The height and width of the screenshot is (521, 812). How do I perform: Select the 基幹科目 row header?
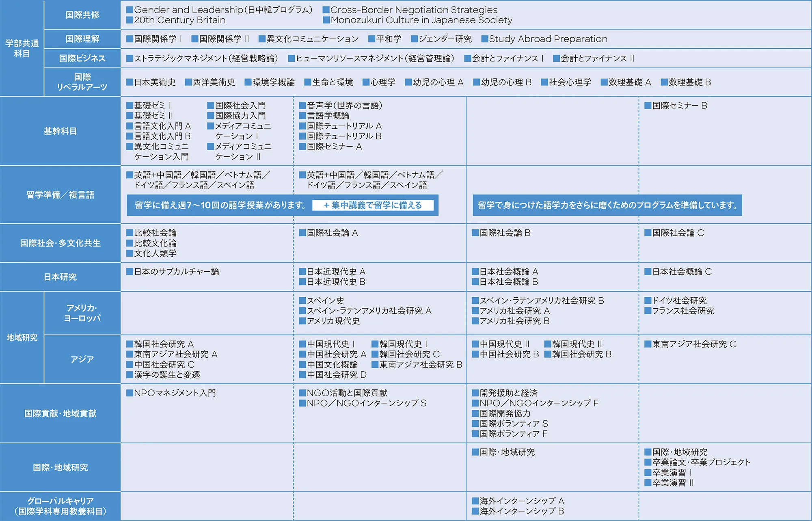pyautogui.click(x=60, y=131)
